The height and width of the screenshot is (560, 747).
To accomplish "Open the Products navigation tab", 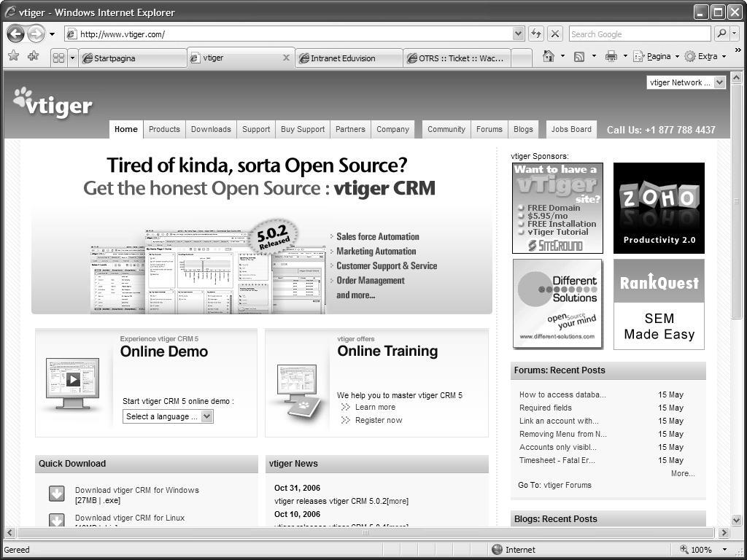I will pos(164,129).
